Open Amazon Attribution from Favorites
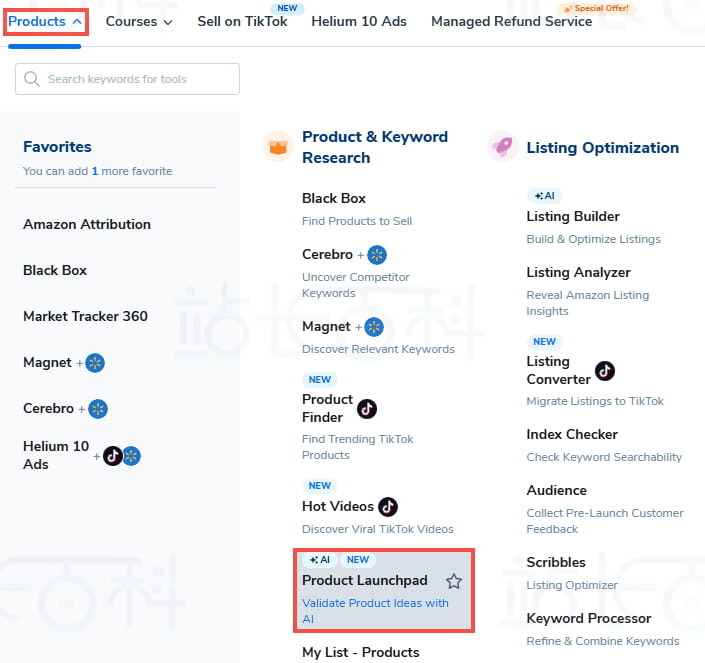 pos(87,224)
